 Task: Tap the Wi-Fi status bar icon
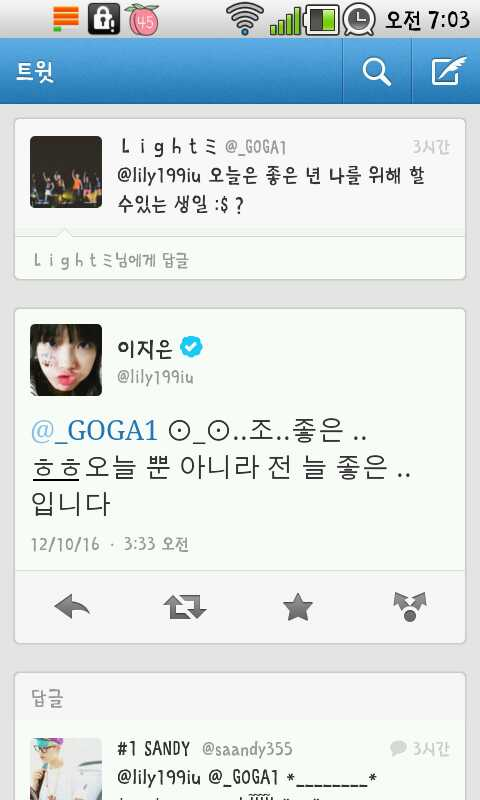[245, 19]
